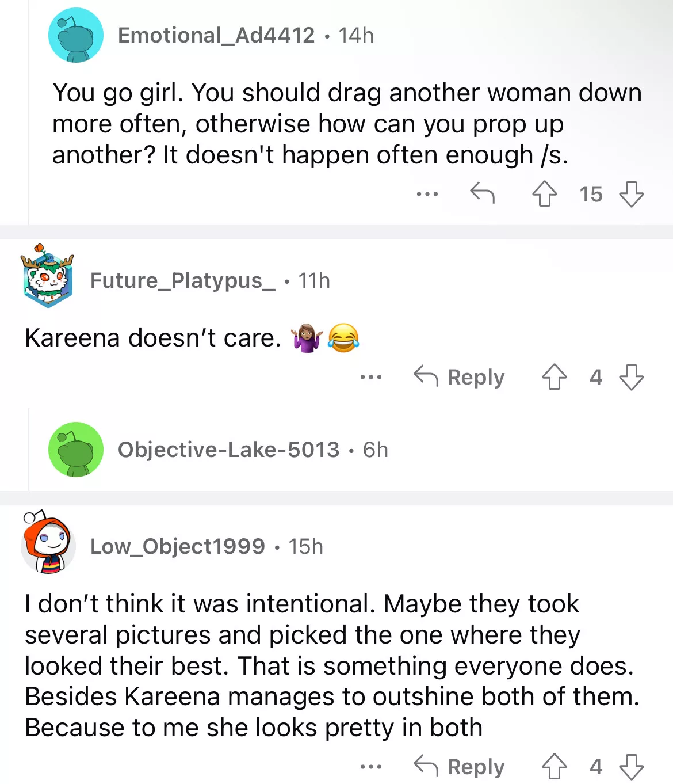Viewport: 673px width, 784px height.
Task: Open Future_Platypus_ username link
Action: coord(183,281)
